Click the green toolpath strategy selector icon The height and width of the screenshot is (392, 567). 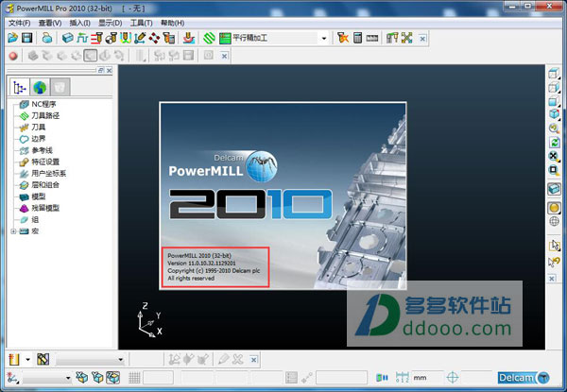click(225, 38)
